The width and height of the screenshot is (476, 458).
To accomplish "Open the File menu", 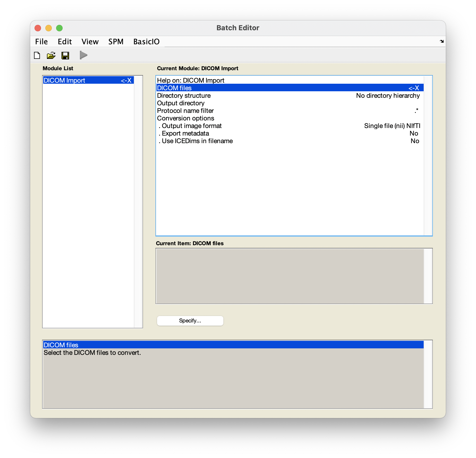I will [x=41, y=42].
